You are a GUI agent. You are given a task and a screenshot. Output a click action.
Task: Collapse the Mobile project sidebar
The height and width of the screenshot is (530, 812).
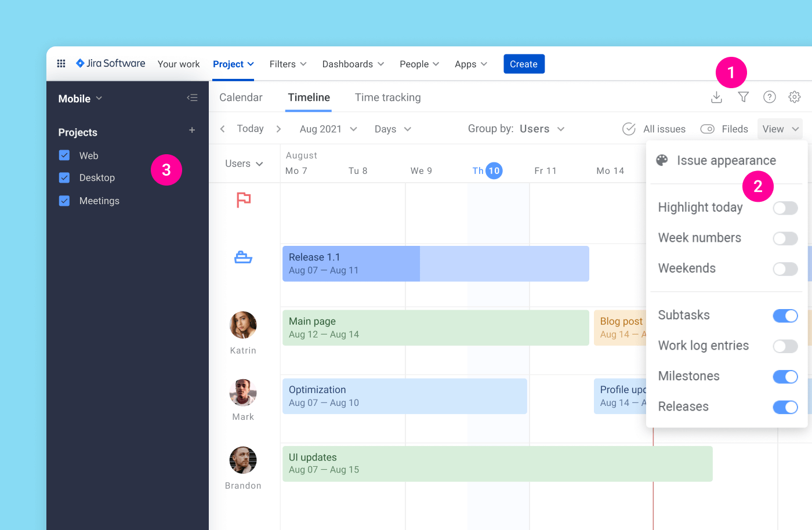192,97
